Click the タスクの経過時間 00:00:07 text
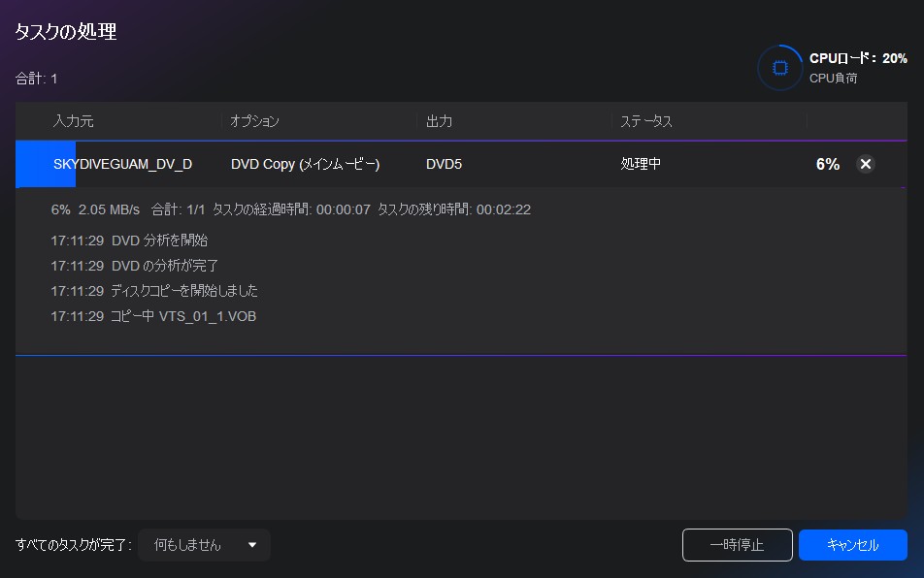924x578 pixels. pos(292,209)
